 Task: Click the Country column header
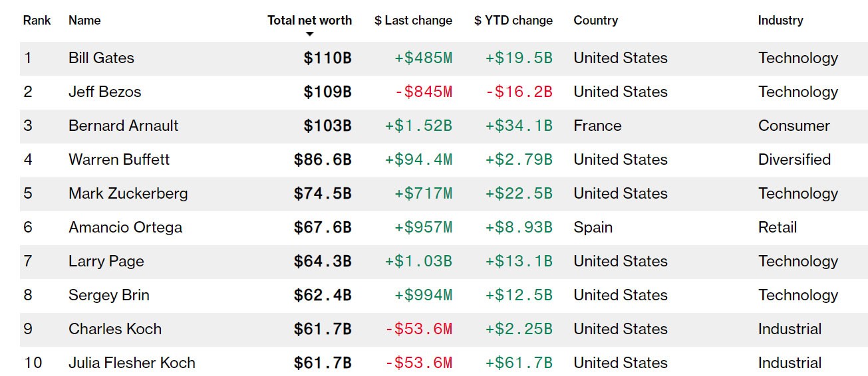pyautogui.click(x=595, y=21)
